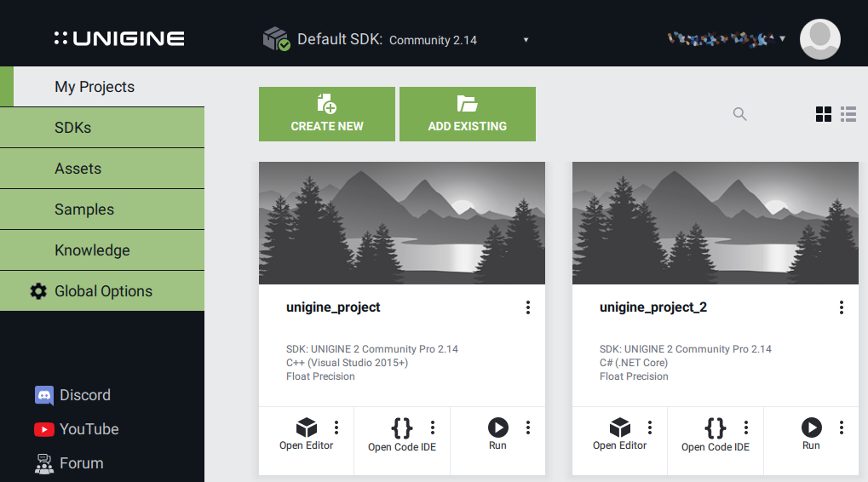Open Run options for unigine_project
This screenshot has width=868, height=482.
click(x=528, y=427)
